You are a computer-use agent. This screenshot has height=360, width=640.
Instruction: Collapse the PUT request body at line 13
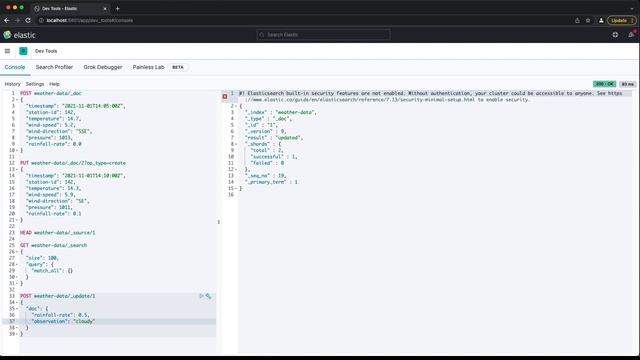(17, 169)
